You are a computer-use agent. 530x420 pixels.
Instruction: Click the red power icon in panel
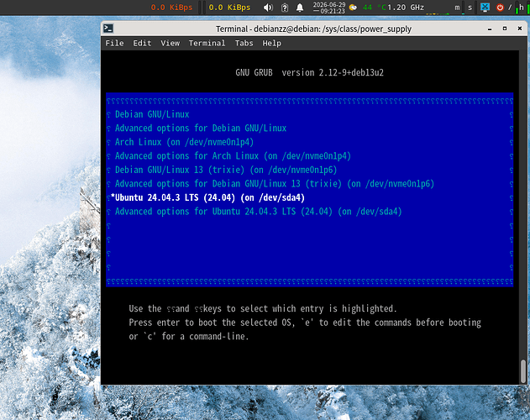[500, 7]
